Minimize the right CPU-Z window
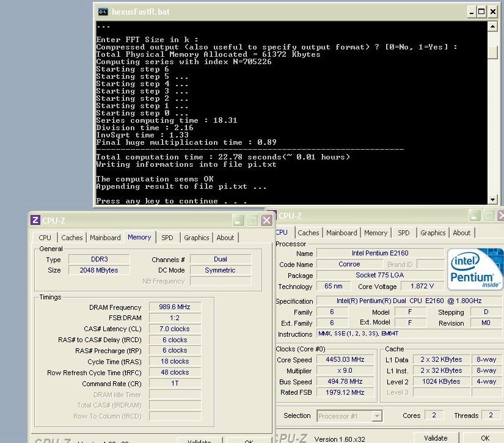Viewport: 504px width, 443px height. tap(475, 216)
